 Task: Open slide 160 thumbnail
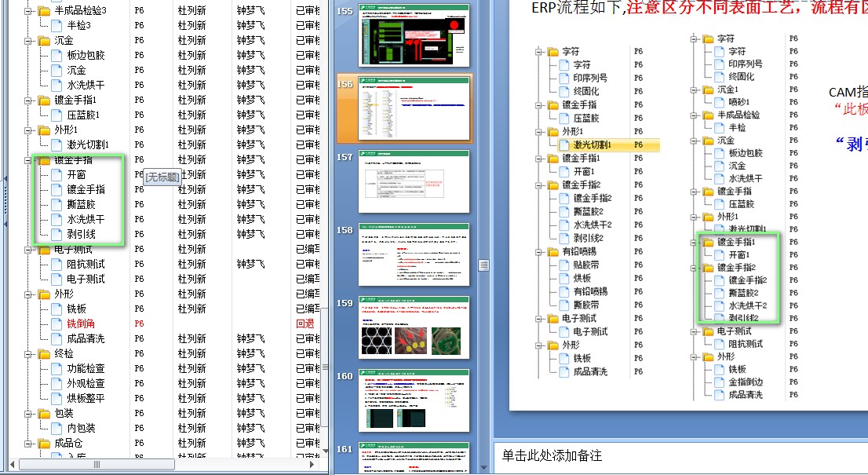[x=414, y=401]
